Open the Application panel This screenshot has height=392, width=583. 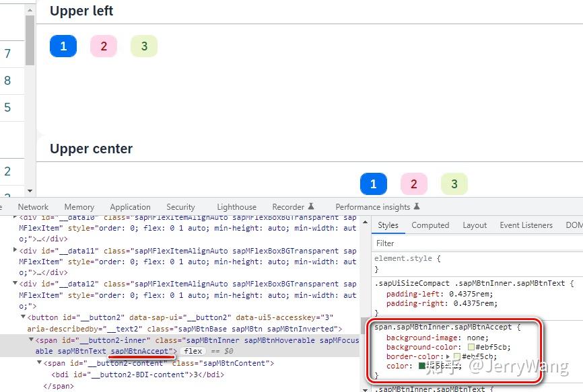tap(130, 206)
